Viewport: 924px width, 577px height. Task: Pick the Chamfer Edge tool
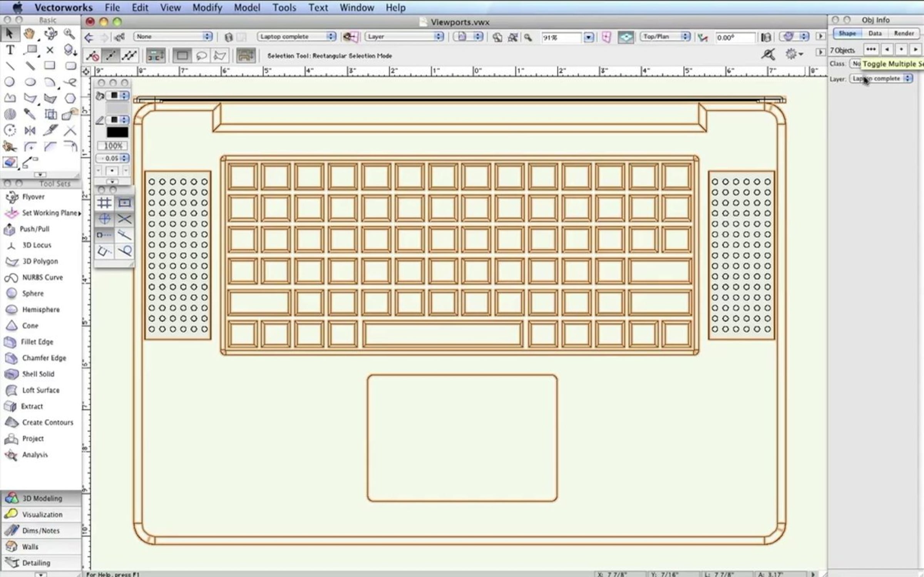(44, 358)
